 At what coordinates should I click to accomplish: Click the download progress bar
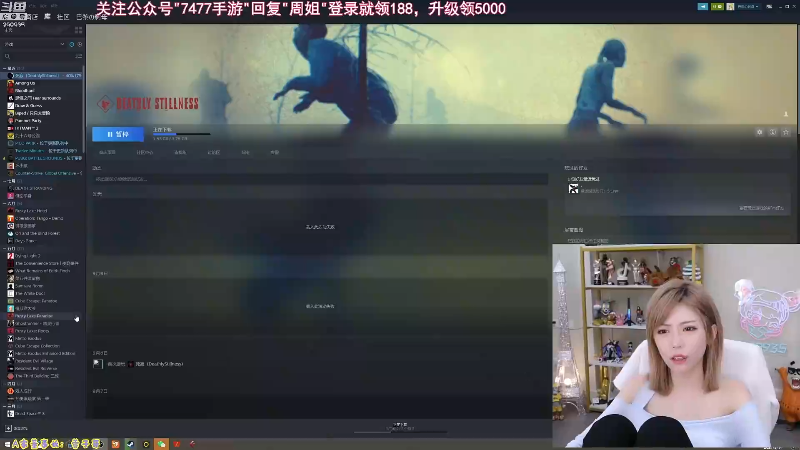pyautogui.click(x=182, y=134)
